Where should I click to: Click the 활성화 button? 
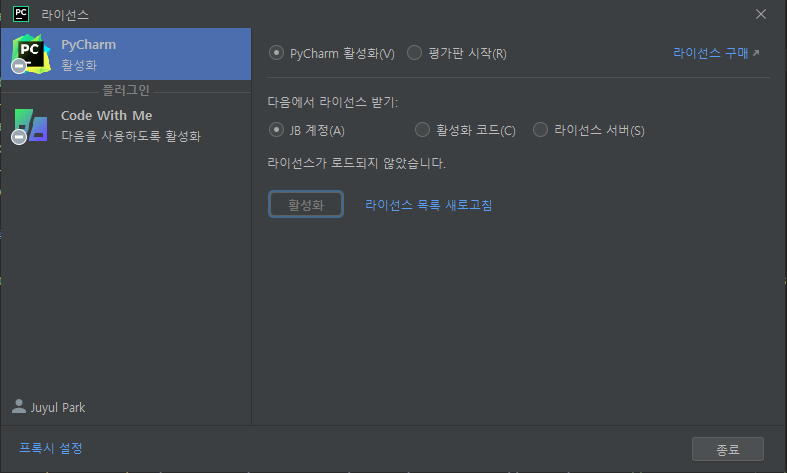pyautogui.click(x=306, y=204)
